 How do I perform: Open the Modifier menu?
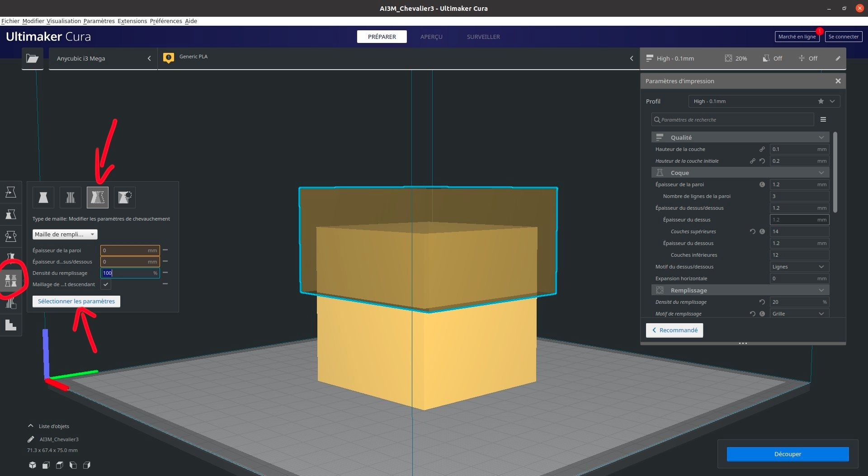click(x=33, y=21)
